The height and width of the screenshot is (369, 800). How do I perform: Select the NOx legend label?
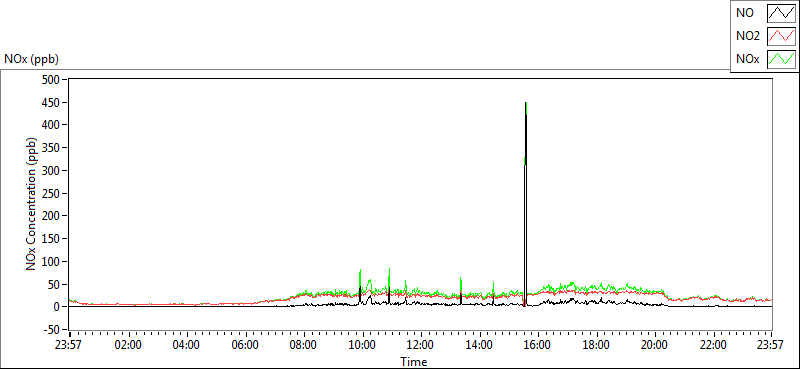(747, 59)
